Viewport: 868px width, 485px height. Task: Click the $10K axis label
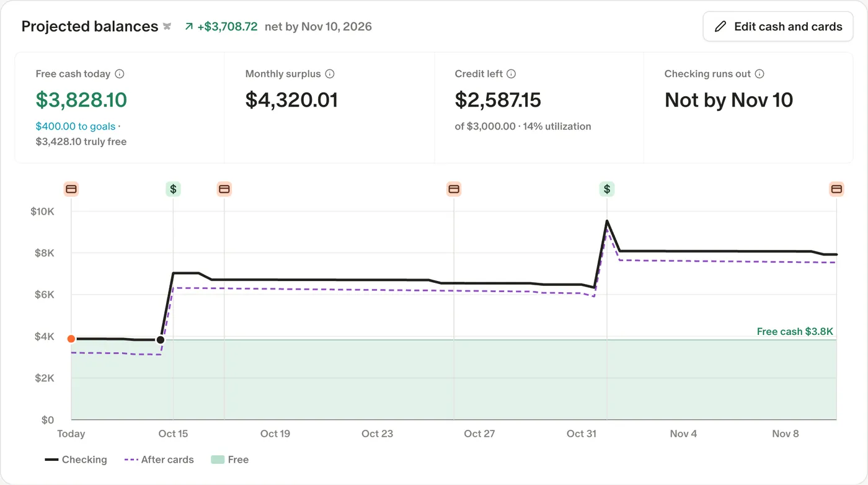click(42, 211)
